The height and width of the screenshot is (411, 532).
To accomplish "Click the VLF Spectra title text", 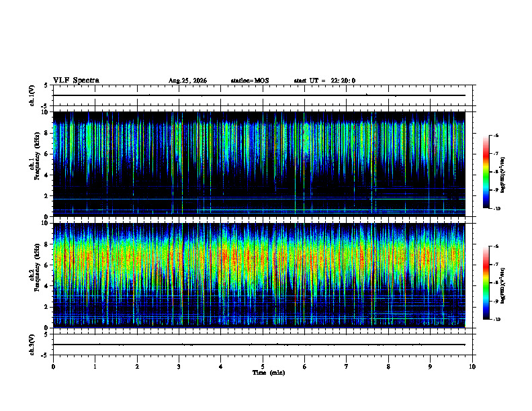I will (76, 81).
